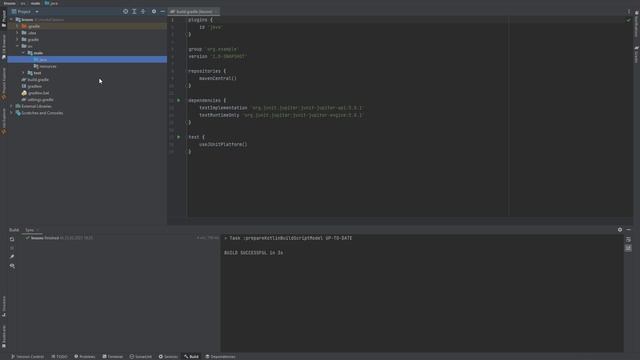Image resolution: width=640 pixels, height=360 pixels.
Task: Open editor tabs more-options menu
Action: point(629,11)
